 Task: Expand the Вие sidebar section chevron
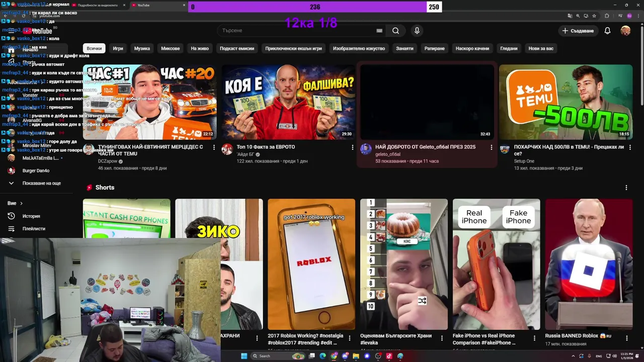point(21,203)
